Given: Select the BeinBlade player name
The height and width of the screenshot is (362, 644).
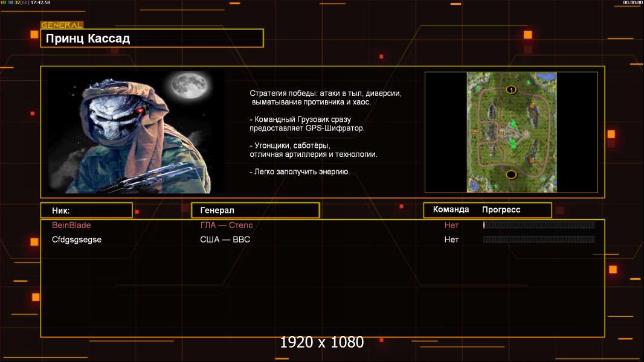Looking at the screenshot, I should point(71,225).
